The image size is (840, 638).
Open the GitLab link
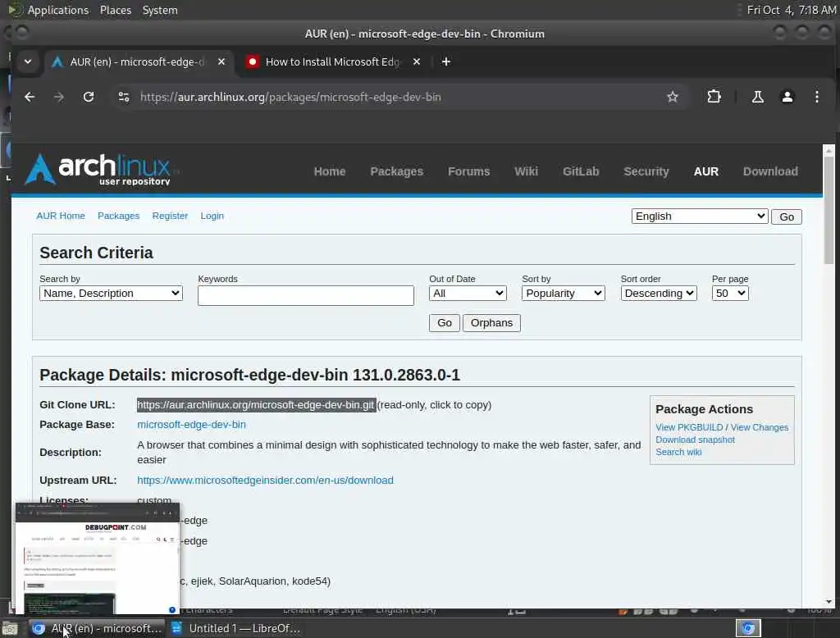(x=581, y=171)
